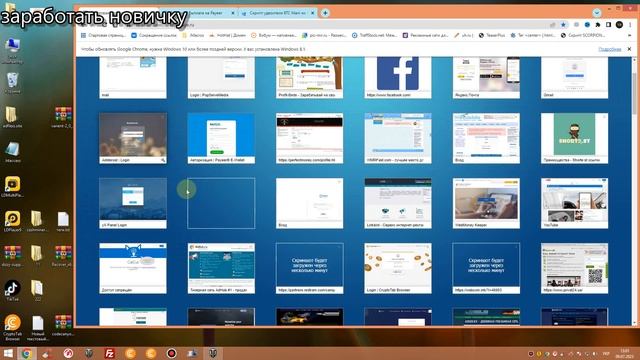The height and width of the screenshot is (360, 640).
Task: Close the Скрипт удвоения BTC tab
Action: tap(313, 13)
